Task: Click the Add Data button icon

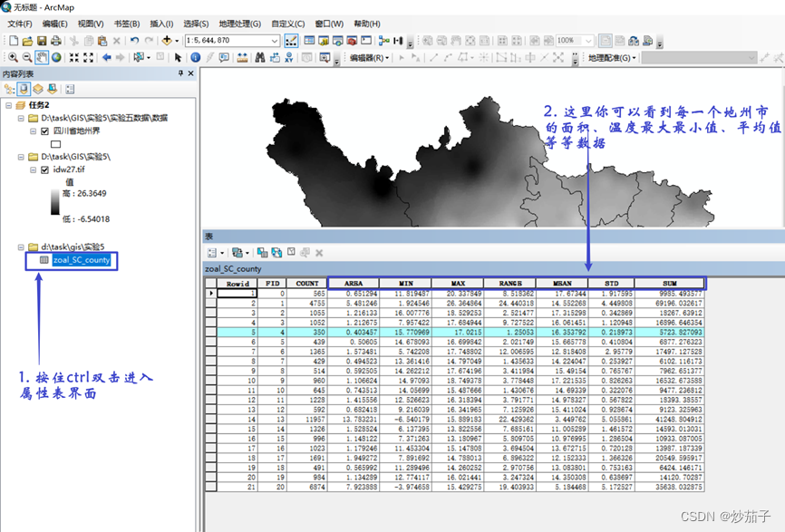Action: 167,41
